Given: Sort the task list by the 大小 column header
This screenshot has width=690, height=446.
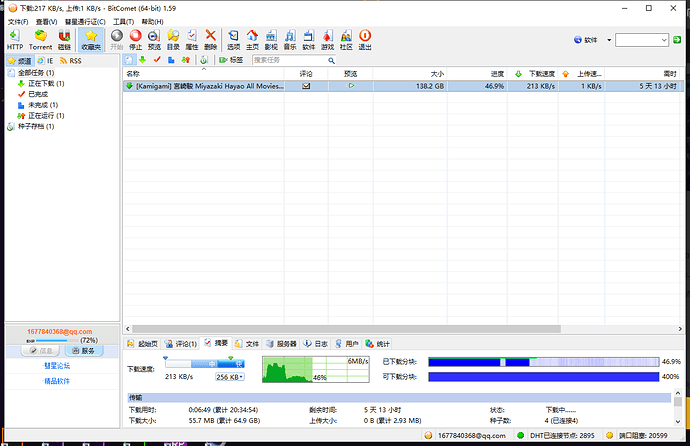Looking at the screenshot, I should [x=410, y=73].
